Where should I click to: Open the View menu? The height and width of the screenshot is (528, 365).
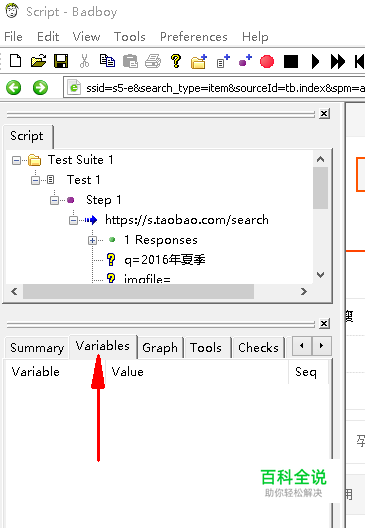(86, 36)
